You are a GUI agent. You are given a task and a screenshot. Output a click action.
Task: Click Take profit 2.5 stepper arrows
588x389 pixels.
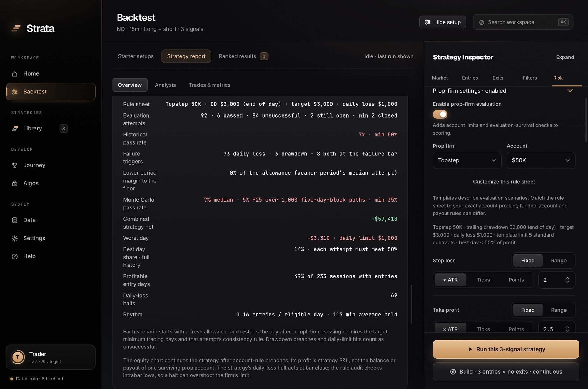coord(567,329)
